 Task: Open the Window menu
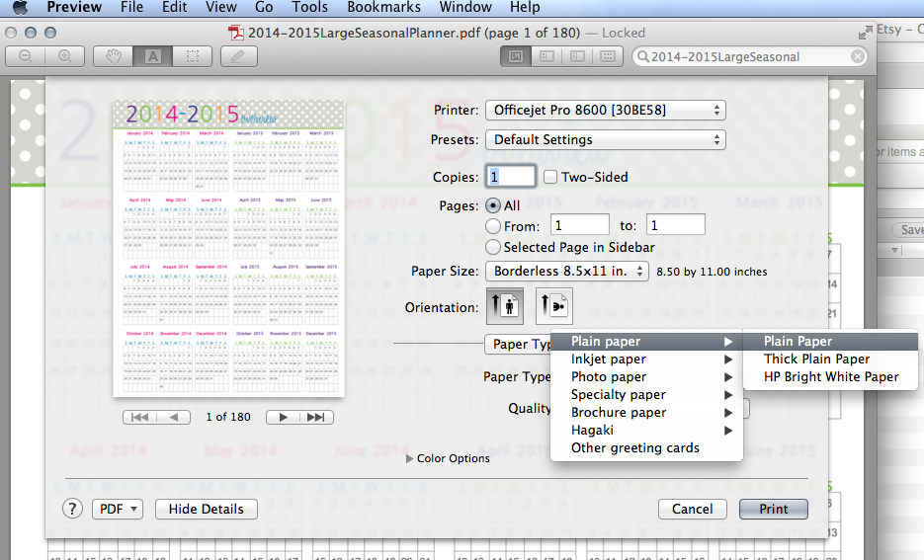point(464,7)
